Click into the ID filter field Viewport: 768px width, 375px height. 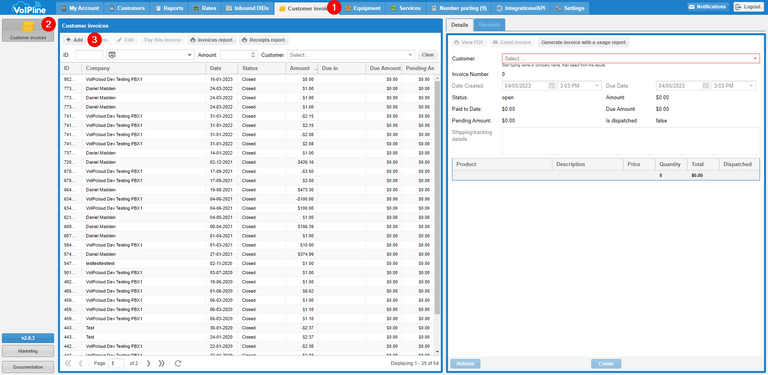tap(89, 55)
